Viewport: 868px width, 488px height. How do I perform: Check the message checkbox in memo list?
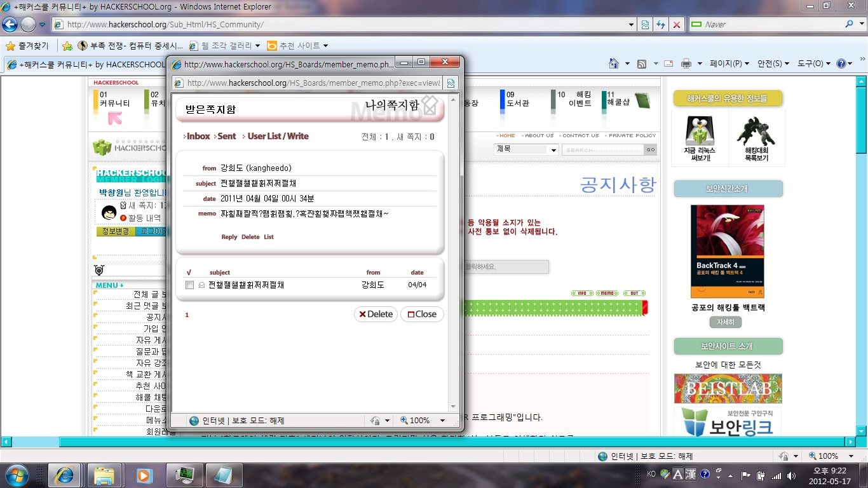click(189, 285)
